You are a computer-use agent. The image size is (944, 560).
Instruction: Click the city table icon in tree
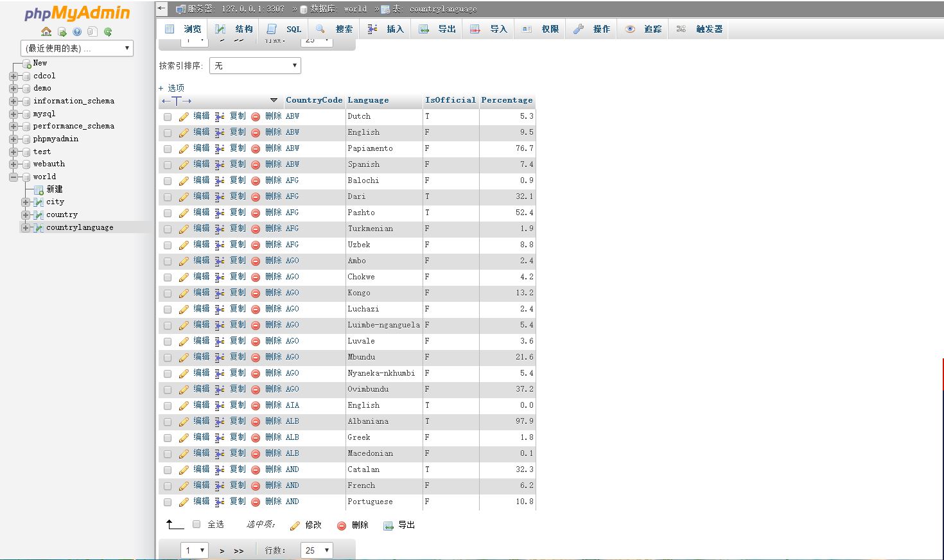[39, 202]
